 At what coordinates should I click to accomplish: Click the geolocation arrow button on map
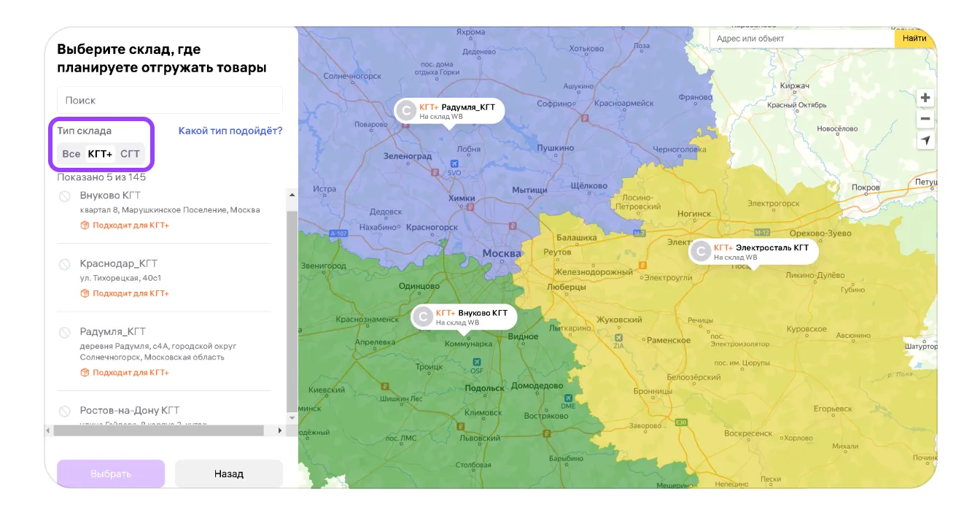click(x=925, y=141)
